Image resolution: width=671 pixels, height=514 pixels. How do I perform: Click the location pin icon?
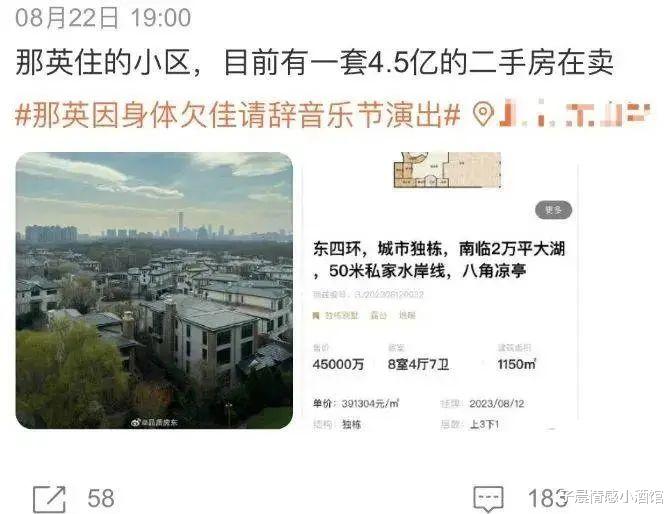pos(484,114)
